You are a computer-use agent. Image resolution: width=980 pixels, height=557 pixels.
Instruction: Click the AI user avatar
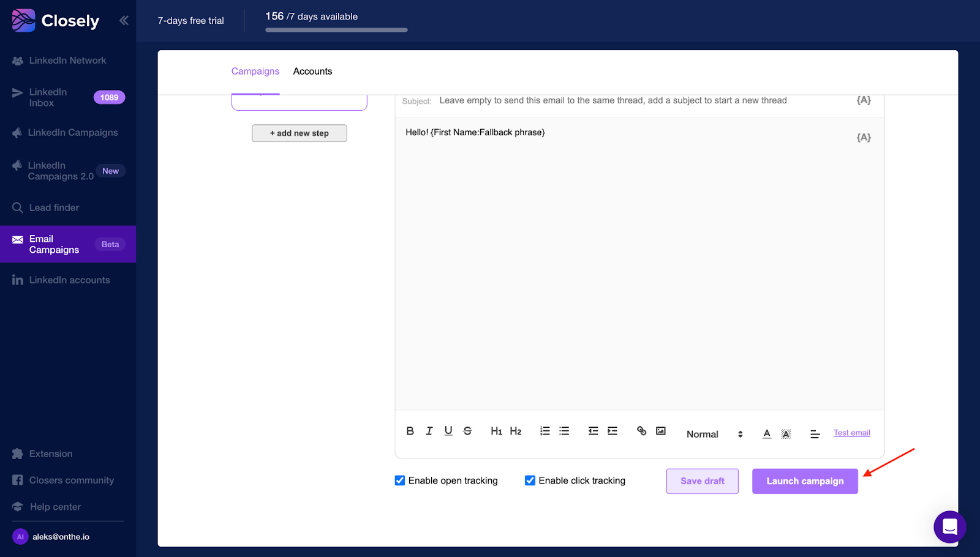[20, 537]
